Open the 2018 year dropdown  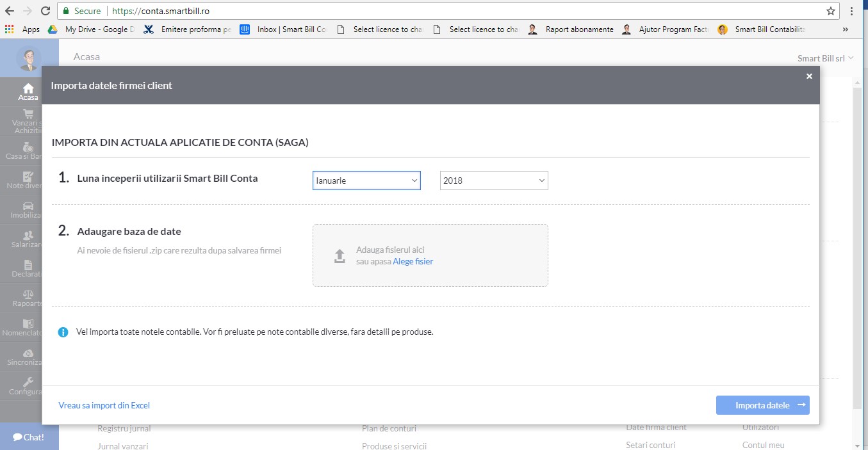coord(494,181)
